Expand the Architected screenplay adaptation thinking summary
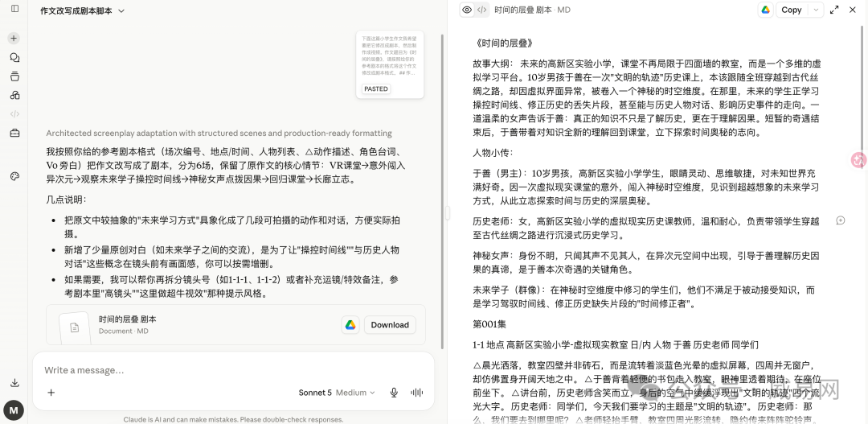868x424 pixels. [219, 133]
